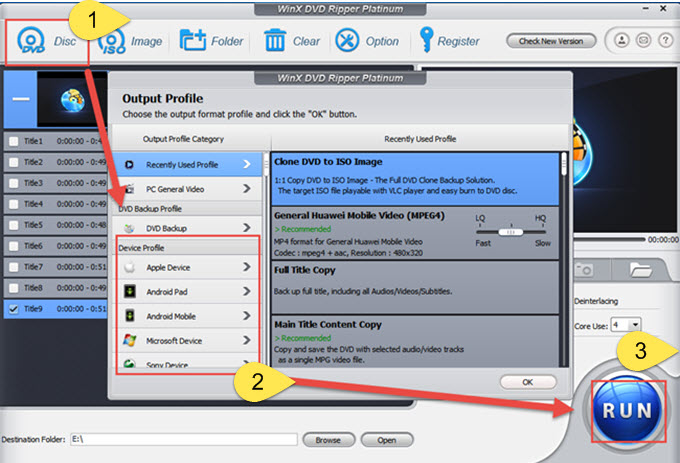This screenshot has height=463, width=680.
Task: Expand Microsoft Device chevron
Action: (247, 340)
